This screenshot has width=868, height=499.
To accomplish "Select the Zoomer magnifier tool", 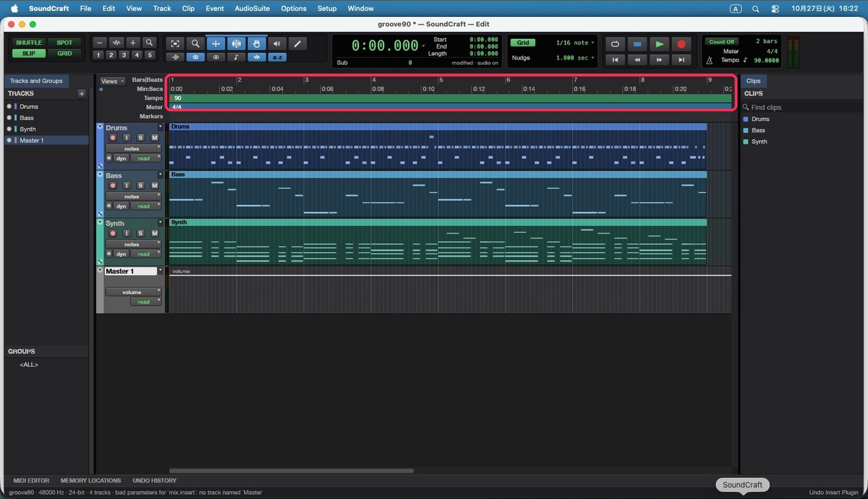I will pyautogui.click(x=195, y=44).
